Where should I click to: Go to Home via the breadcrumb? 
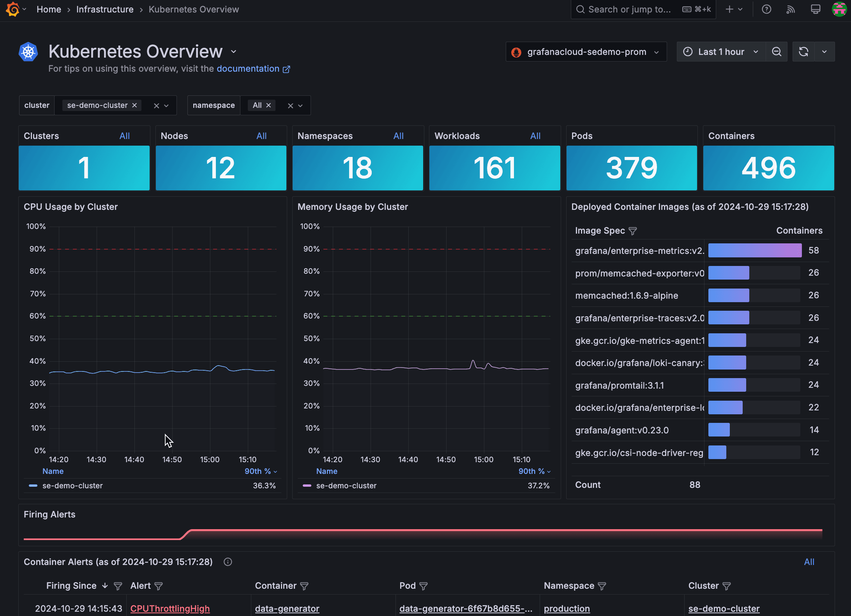click(x=48, y=9)
